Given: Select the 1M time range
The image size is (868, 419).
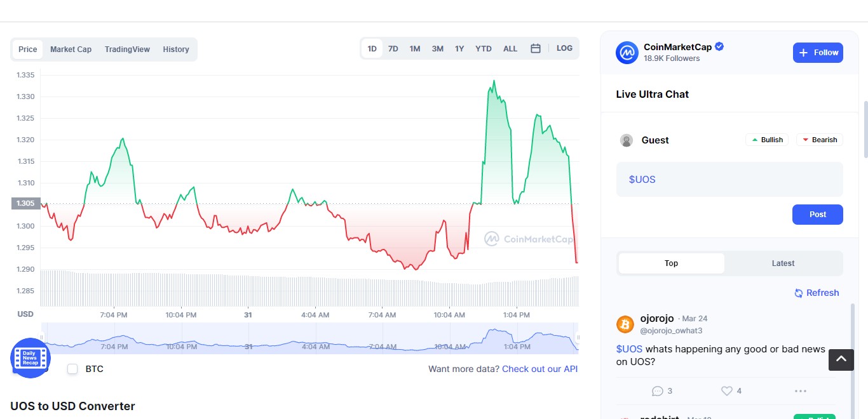Looking at the screenshot, I should click(415, 48).
